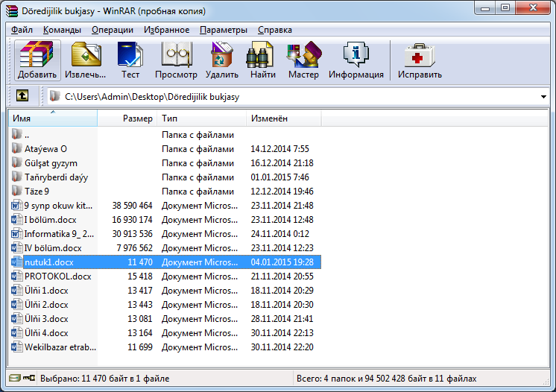
Task: Click status text Выбрано: 11 470 байт
Action: pyautogui.click(x=104, y=379)
